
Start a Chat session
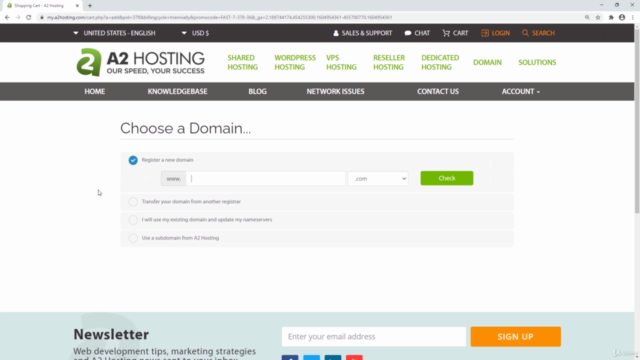[x=417, y=33]
